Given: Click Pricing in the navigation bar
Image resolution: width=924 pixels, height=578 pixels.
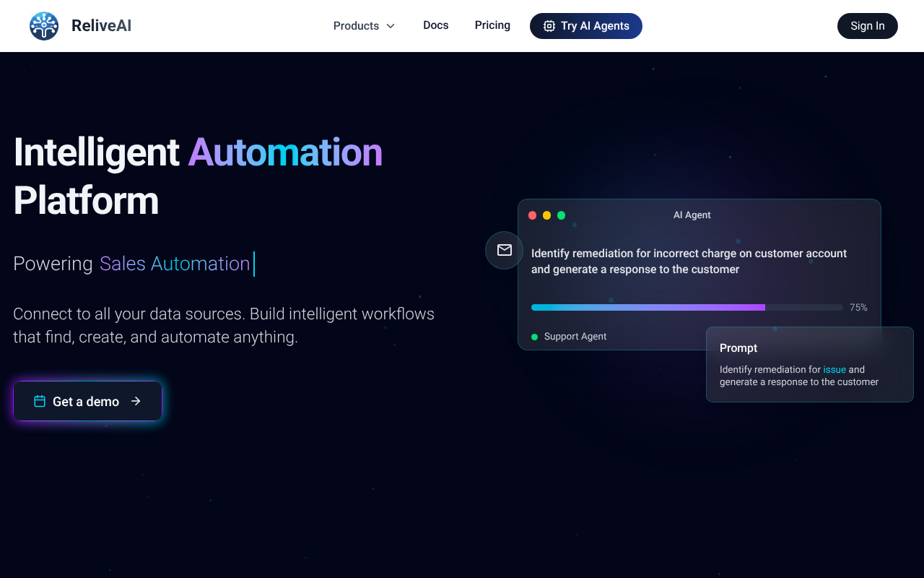Looking at the screenshot, I should point(492,25).
